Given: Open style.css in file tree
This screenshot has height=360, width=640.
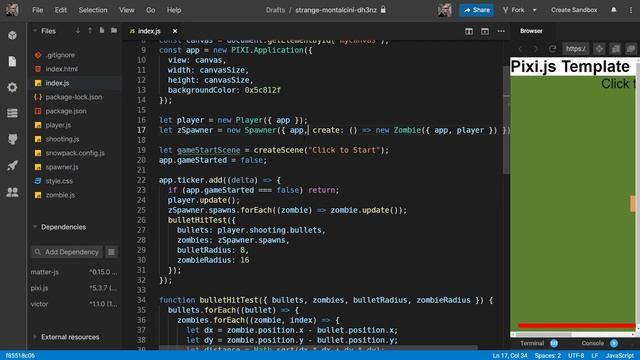Looking at the screenshot, I should 59,181.
